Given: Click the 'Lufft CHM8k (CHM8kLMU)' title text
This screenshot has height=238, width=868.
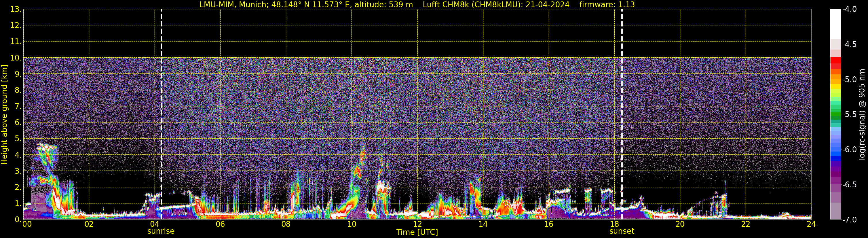Looking at the screenshot, I should pos(473,5).
